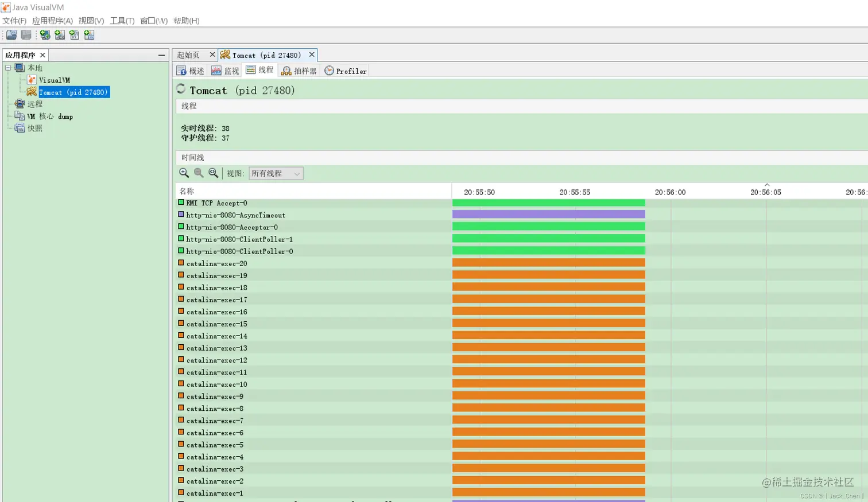Viewport: 868px width, 502px height.
Task: Switch to the 起始页 tab
Action: pos(188,55)
